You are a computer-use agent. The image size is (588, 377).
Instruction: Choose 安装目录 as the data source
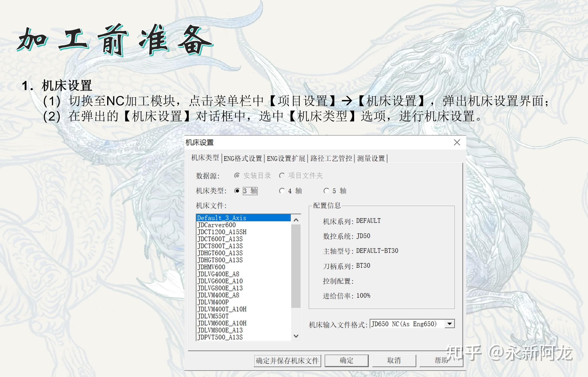click(237, 175)
